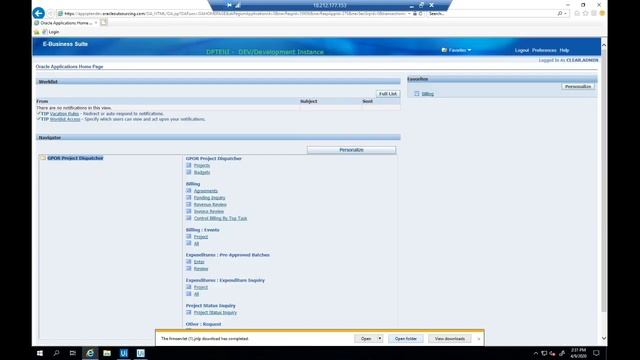
Task: Click the icon beside All under Billing : Events
Action: tap(189, 243)
